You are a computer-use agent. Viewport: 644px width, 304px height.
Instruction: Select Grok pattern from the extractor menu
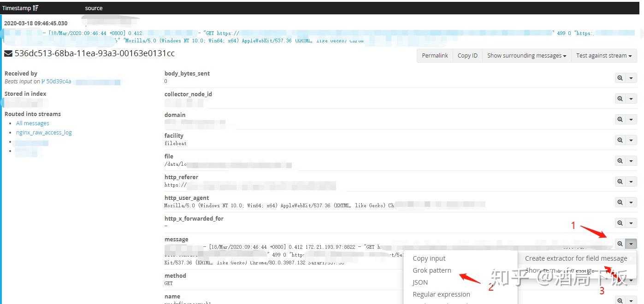pos(431,270)
